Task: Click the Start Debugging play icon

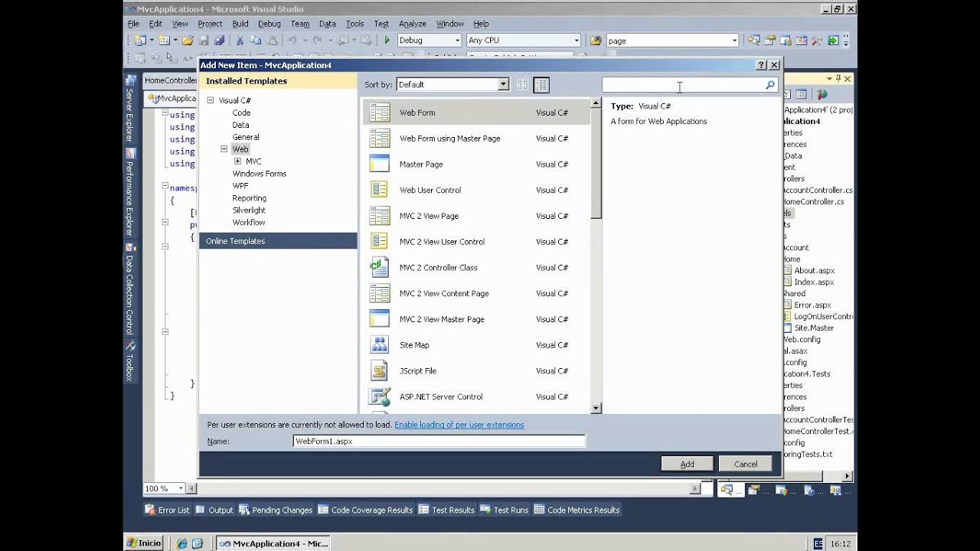Action: pos(387,41)
